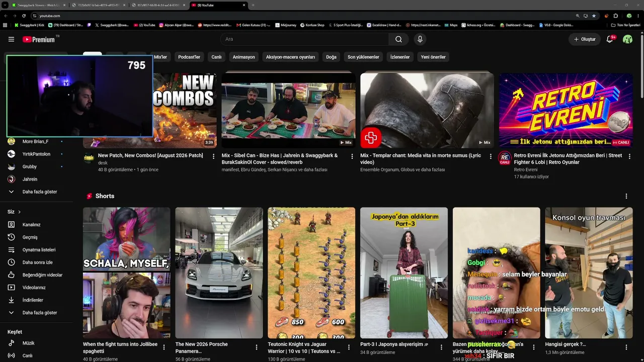
Task: Switch to the Swaggybark Stream browser tab
Action: [x=39, y=5]
